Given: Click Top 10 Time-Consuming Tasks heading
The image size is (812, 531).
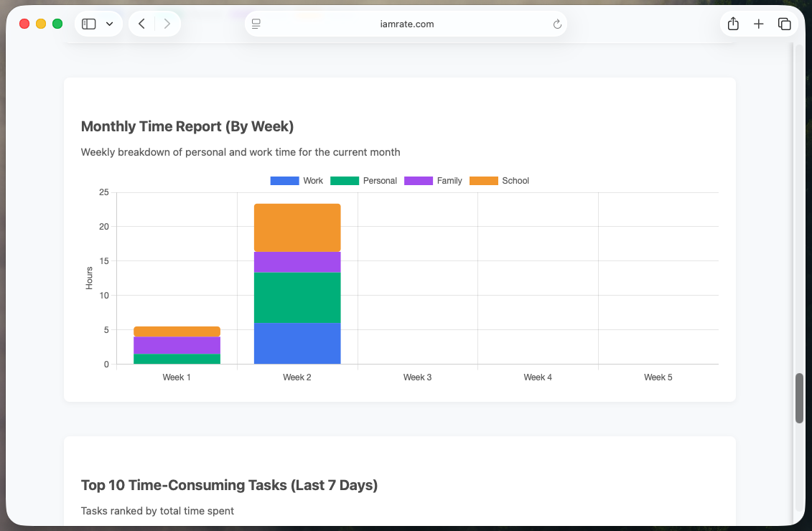Looking at the screenshot, I should [x=230, y=485].
